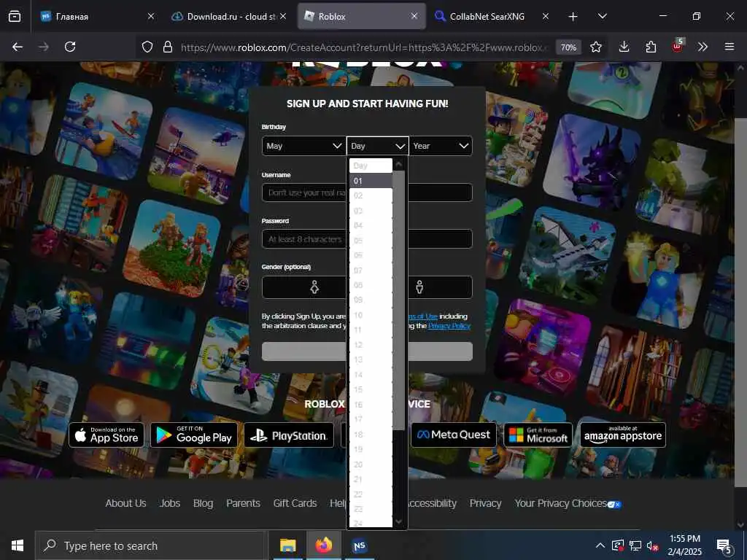
Task: Open File Explorer from taskbar
Action: (287, 545)
